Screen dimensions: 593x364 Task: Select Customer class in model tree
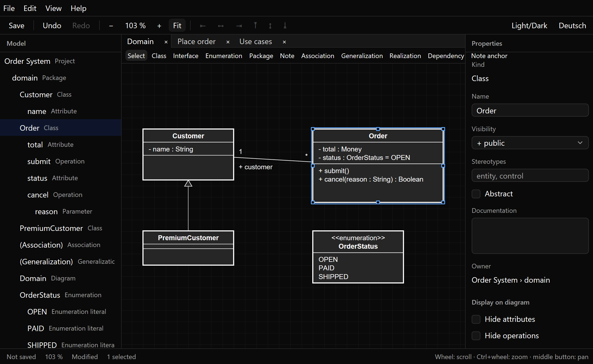[61, 94]
